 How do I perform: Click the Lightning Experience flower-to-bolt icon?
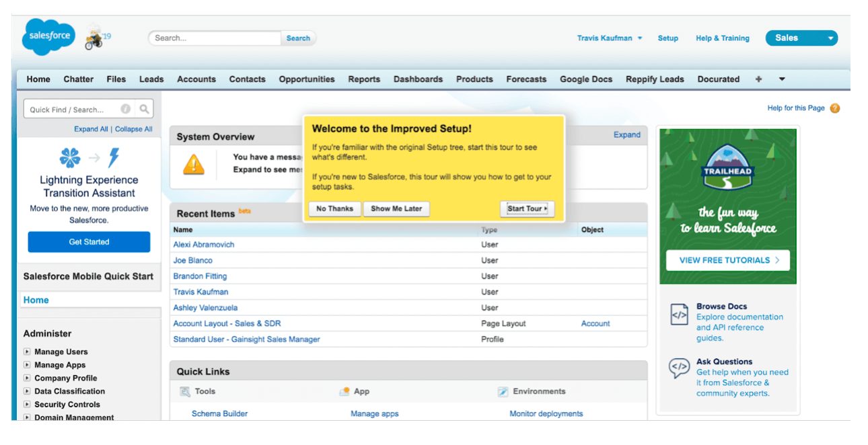click(x=89, y=158)
